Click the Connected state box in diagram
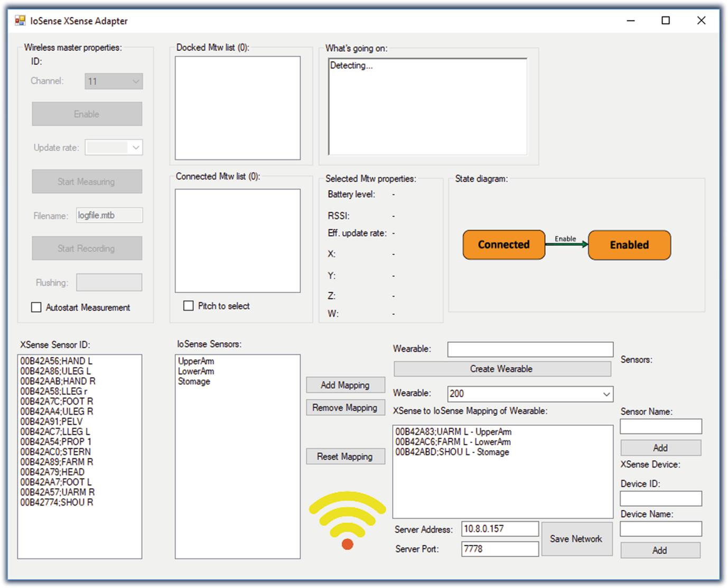Viewport: 728px width, 588px height. 504,245
